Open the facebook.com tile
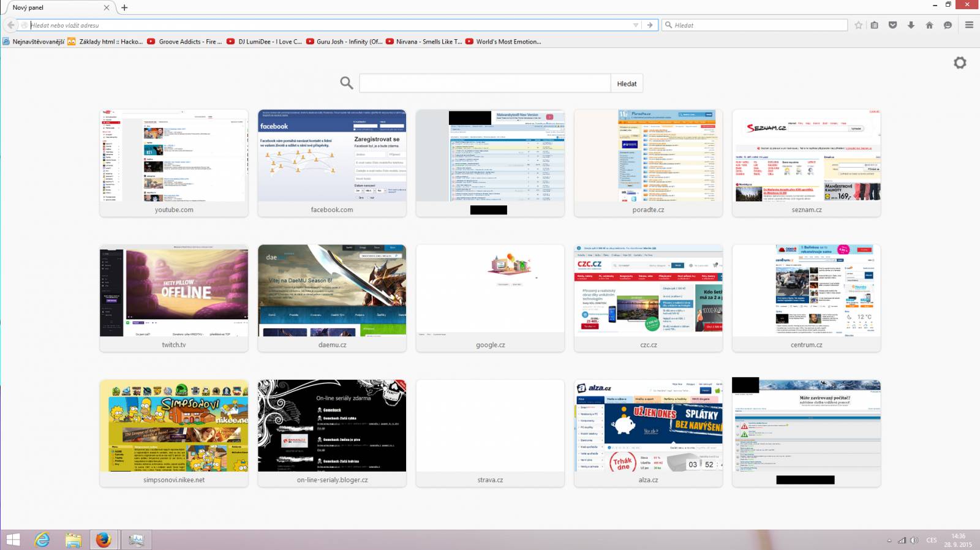The width and height of the screenshot is (980, 550). coord(332,163)
